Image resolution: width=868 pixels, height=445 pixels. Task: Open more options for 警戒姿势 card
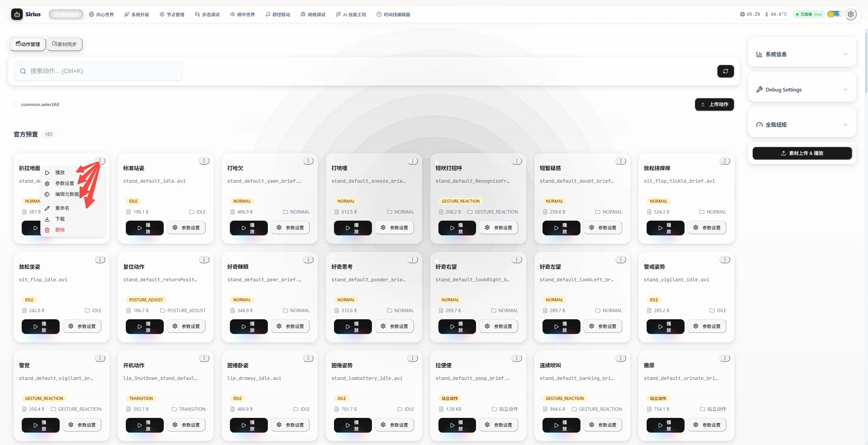coord(725,260)
